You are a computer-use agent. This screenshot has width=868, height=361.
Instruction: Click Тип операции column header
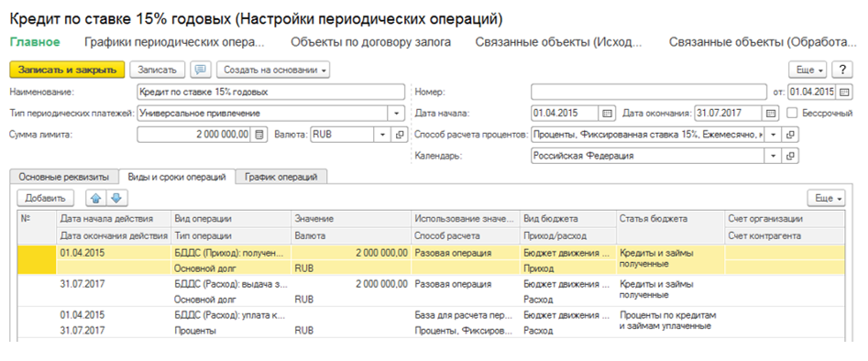click(x=231, y=235)
